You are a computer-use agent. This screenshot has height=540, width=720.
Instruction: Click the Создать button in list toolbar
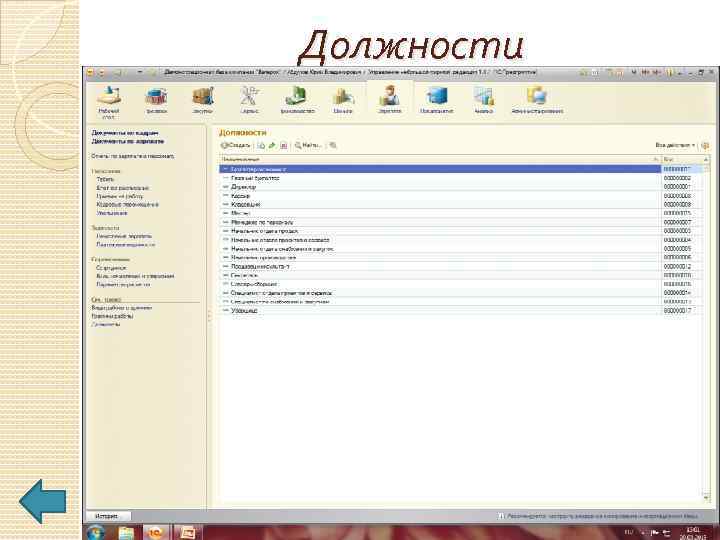click(235, 145)
